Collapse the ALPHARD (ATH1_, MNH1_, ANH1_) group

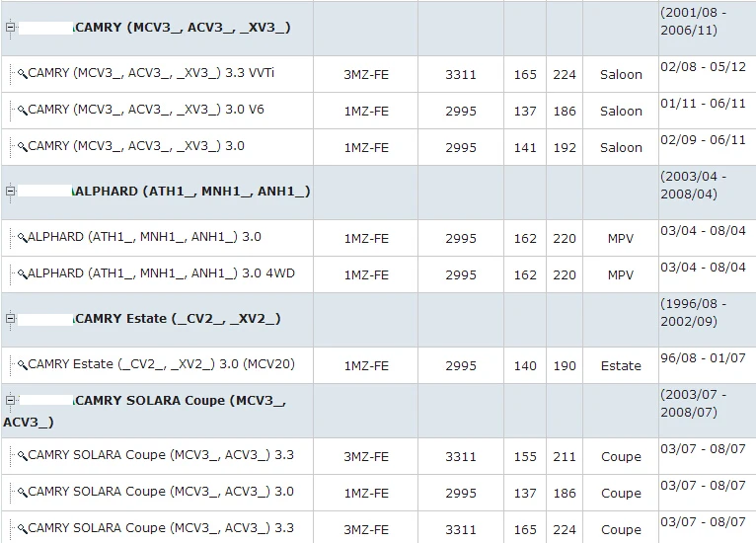(10, 191)
